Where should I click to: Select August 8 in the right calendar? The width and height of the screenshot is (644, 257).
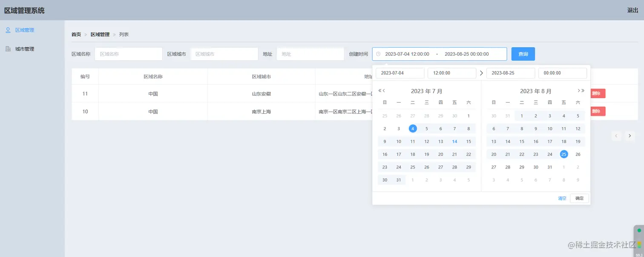coord(522,128)
